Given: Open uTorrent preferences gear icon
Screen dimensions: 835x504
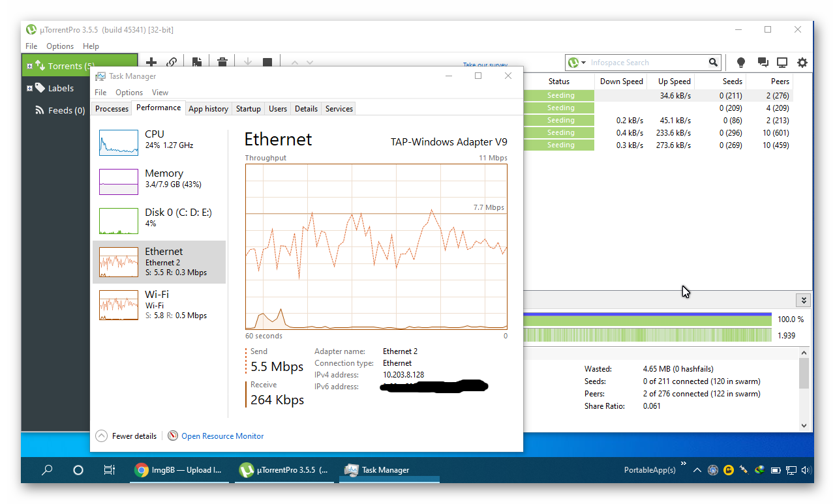Looking at the screenshot, I should tap(802, 63).
